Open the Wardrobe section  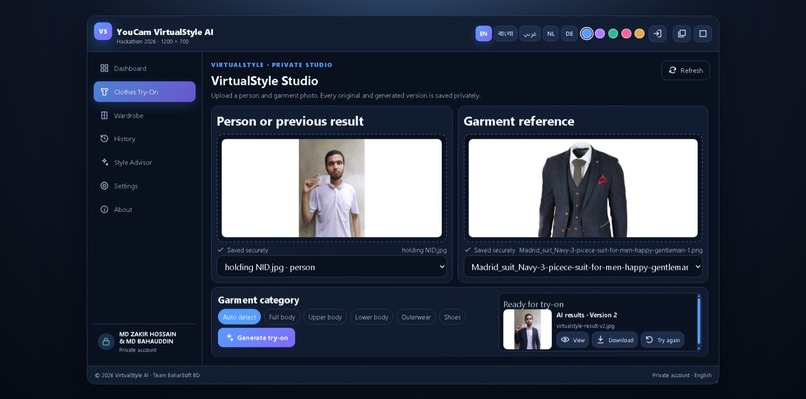pyautogui.click(x=144, y=116)
